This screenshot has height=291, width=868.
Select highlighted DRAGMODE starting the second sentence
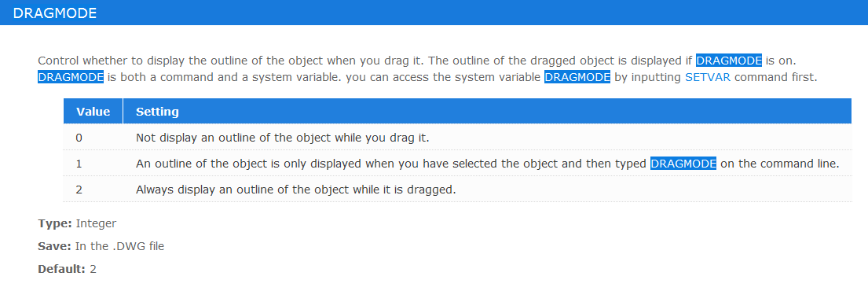click(x=71, y=77)
